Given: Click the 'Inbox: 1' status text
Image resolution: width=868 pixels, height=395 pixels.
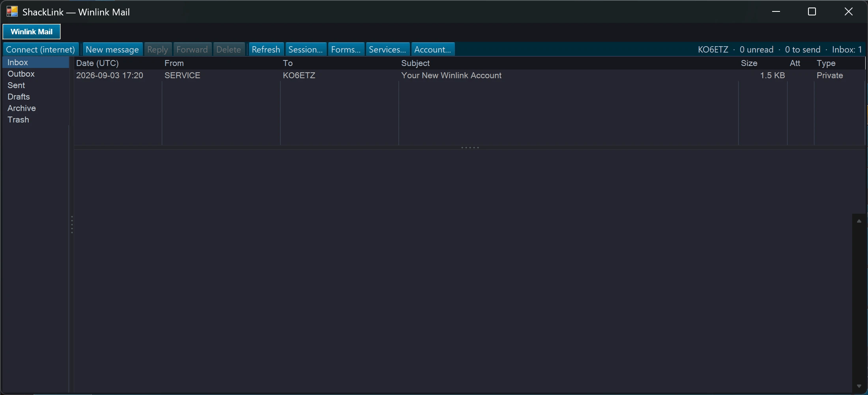Looking at the screenshot, I should [x=847, y=49].
